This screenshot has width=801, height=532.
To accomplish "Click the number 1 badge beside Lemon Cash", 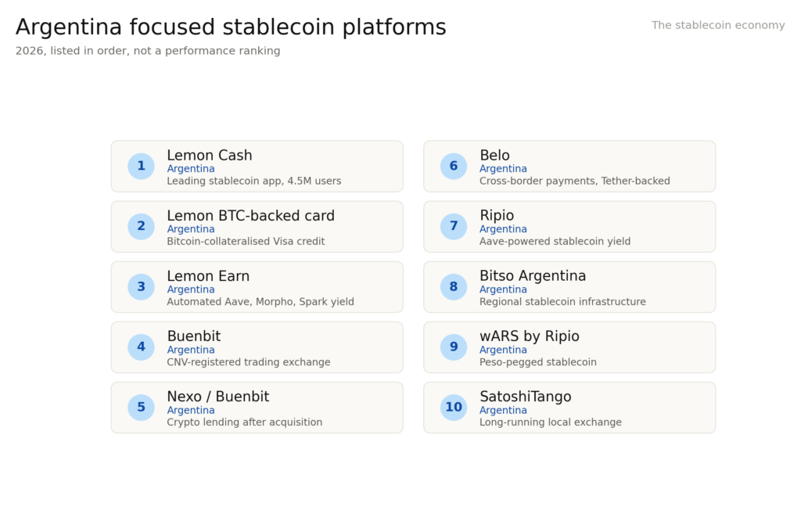I will tap(141, 166).
